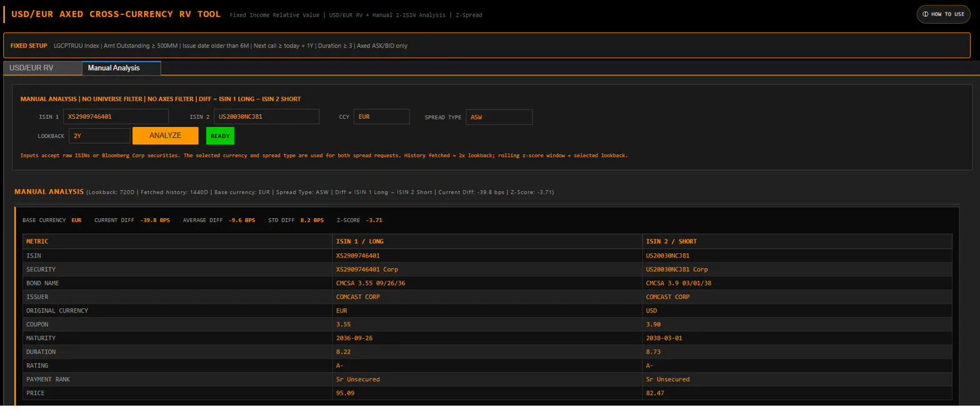This screenshot has width=980, height=420.
Task: Click the green READY status indicator
Action: (x=220, y=136)
